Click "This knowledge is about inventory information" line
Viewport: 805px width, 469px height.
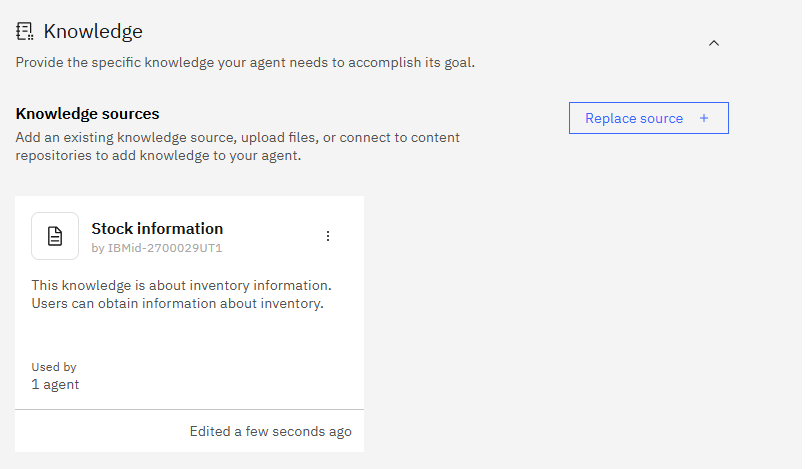[x=181, y=285]
